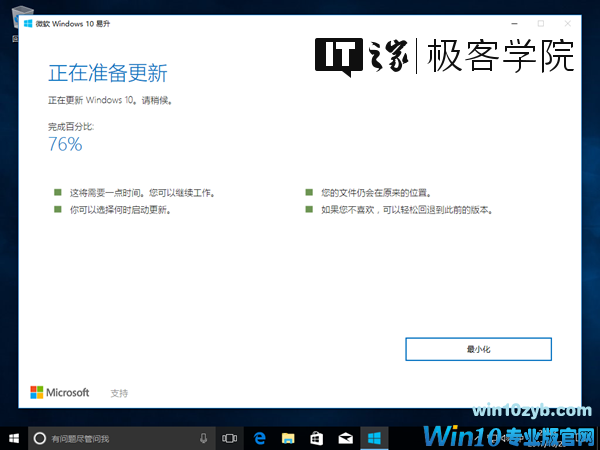Viewport: 600px width, 450px height.
Task: Launch Microsoft Edge from the taskbar
Action: point(259,438)
